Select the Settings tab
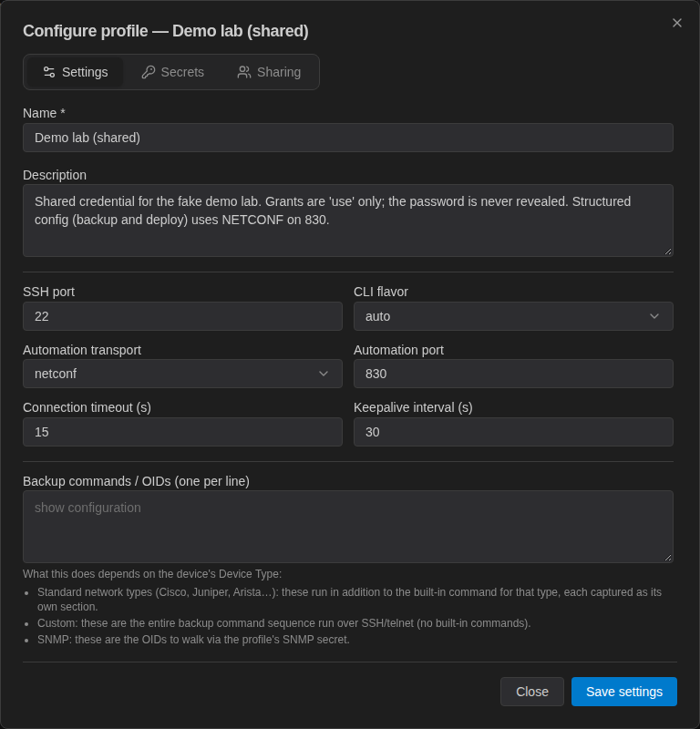Image resolution: width=700 pixels, height=729 pixels. click(76, 72)
